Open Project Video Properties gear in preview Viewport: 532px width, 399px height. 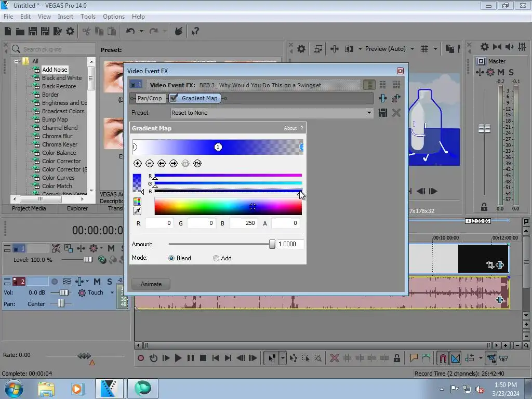tap(301, 49)
